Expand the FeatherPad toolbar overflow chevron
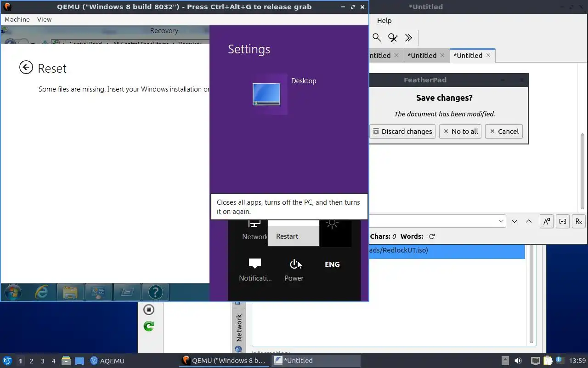 (408, 38)
